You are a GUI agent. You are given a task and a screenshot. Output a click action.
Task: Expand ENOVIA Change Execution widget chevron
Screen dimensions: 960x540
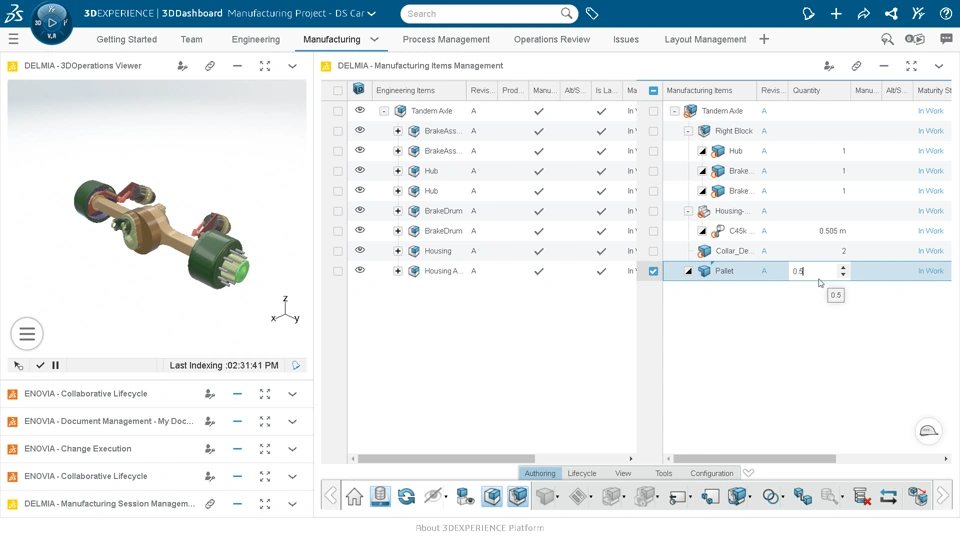tap(293, 449)
